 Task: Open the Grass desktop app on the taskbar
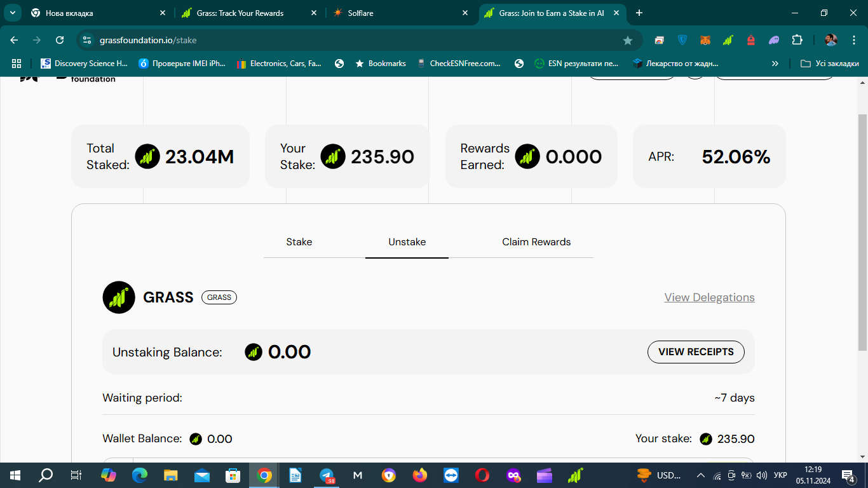576,475
